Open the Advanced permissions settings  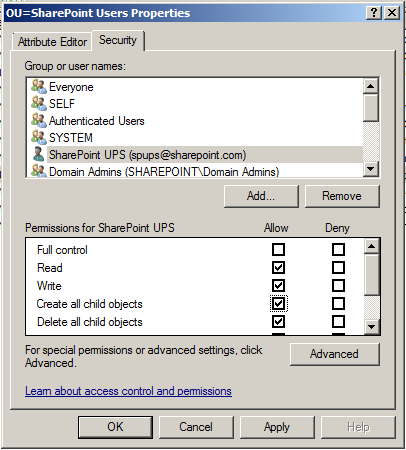[x=335, y=354]
